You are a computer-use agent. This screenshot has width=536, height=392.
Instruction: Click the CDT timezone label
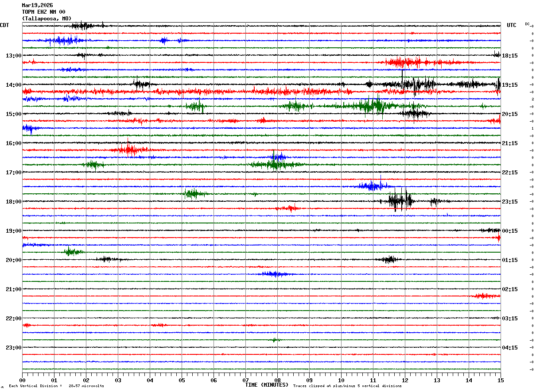(4, 25)
